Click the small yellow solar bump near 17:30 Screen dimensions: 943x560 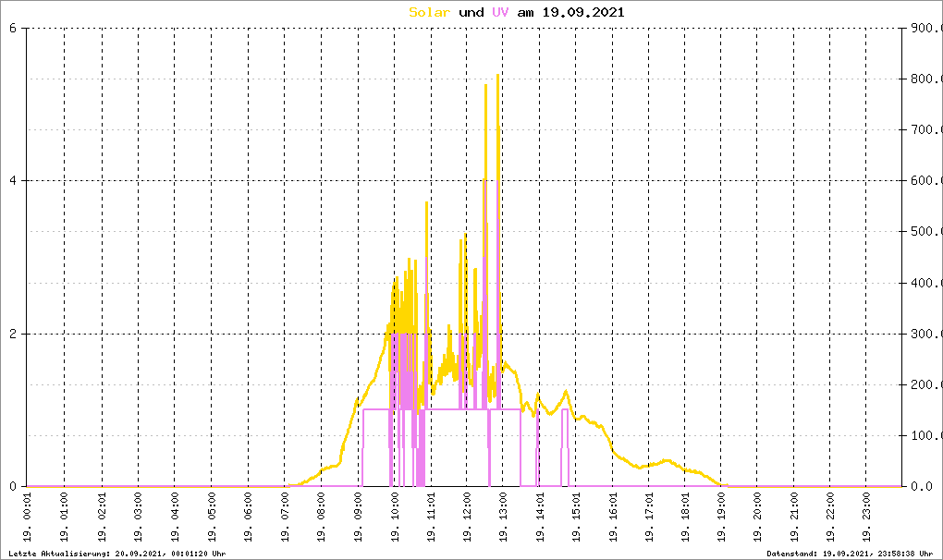(665, 460)
